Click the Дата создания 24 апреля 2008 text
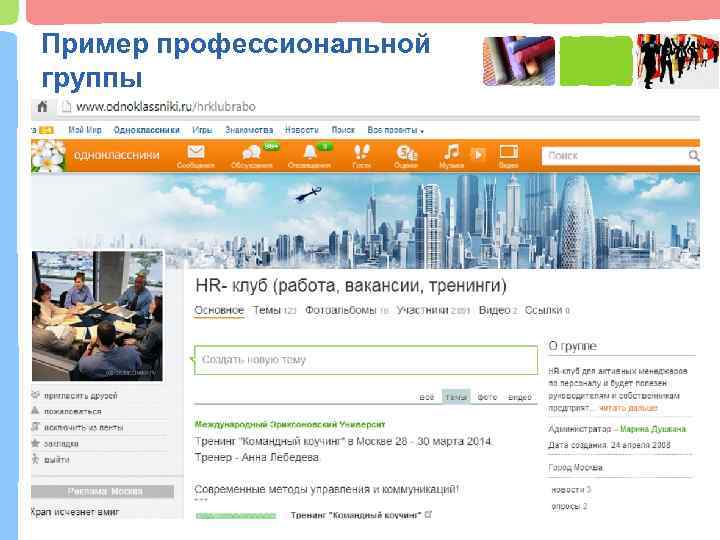Viewport: 720px width, 540px height. point(609,445)
